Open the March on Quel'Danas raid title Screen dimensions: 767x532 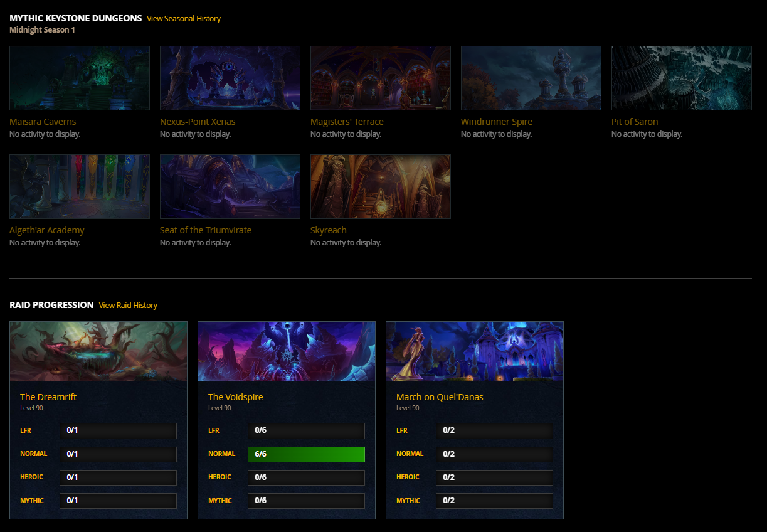440,397
